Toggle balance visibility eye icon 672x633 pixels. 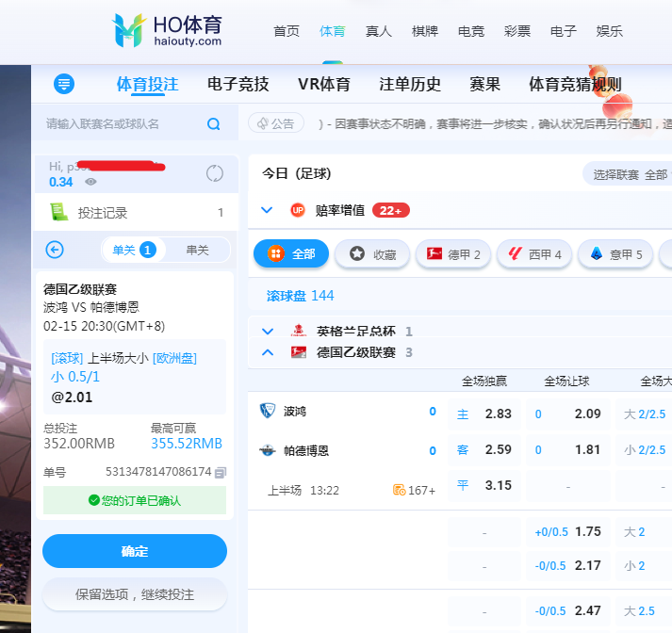click(90, 182)
